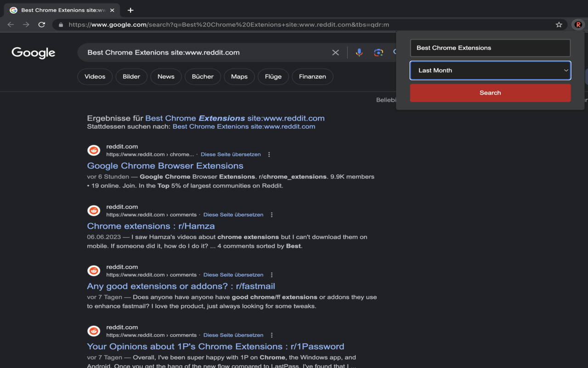Translate the r/fastmail result page
This screenshot has height=368, width=588.
tap(233, 275)
